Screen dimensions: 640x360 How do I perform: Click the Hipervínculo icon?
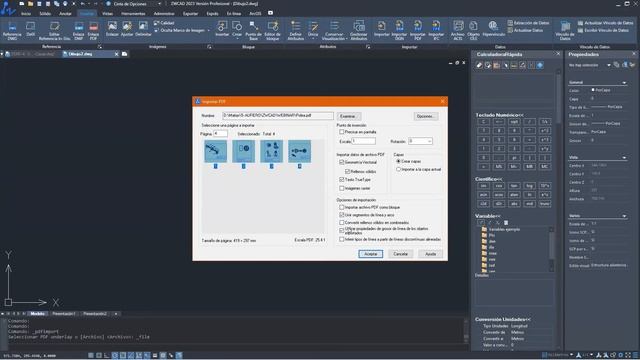pos(493,29)
